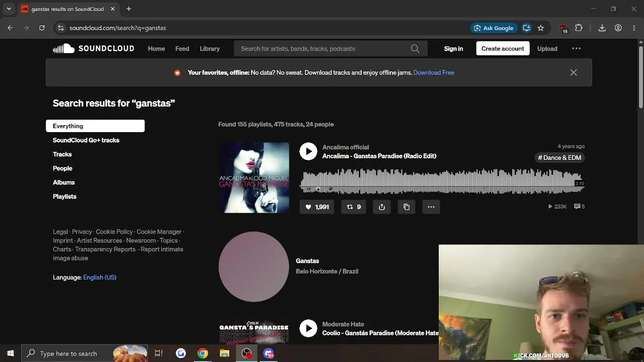Open the Upload page
644x362 pixels.
547,49
